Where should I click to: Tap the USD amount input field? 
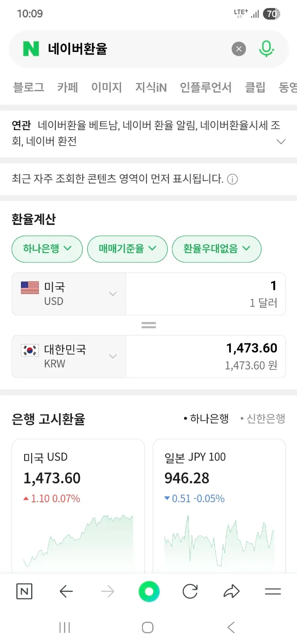coord(205,294)
